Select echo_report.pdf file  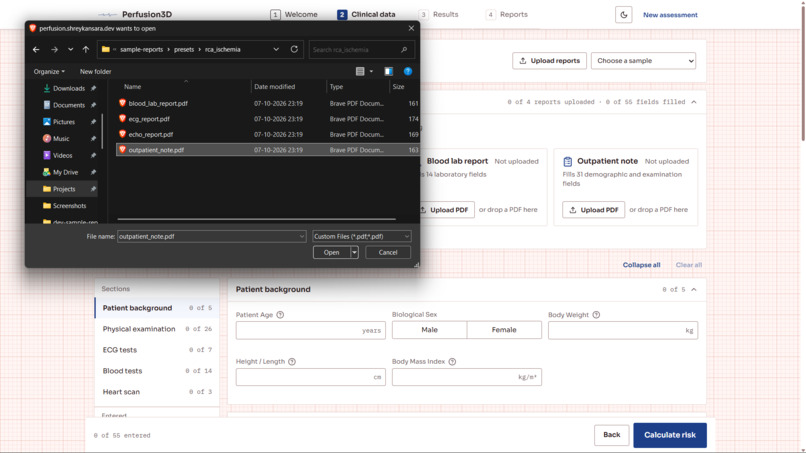point(267,134)
